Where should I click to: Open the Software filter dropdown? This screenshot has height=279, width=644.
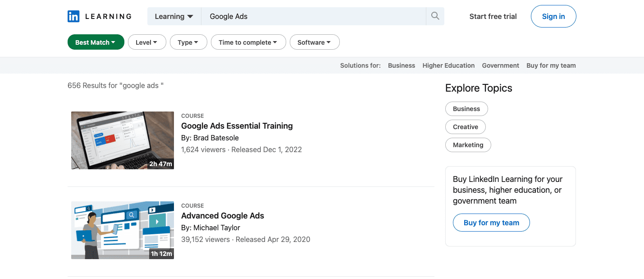315,42
